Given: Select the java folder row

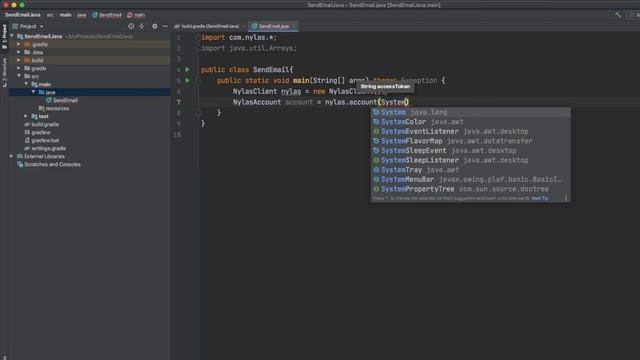Looking at the screenshot, I should (89, 92).
